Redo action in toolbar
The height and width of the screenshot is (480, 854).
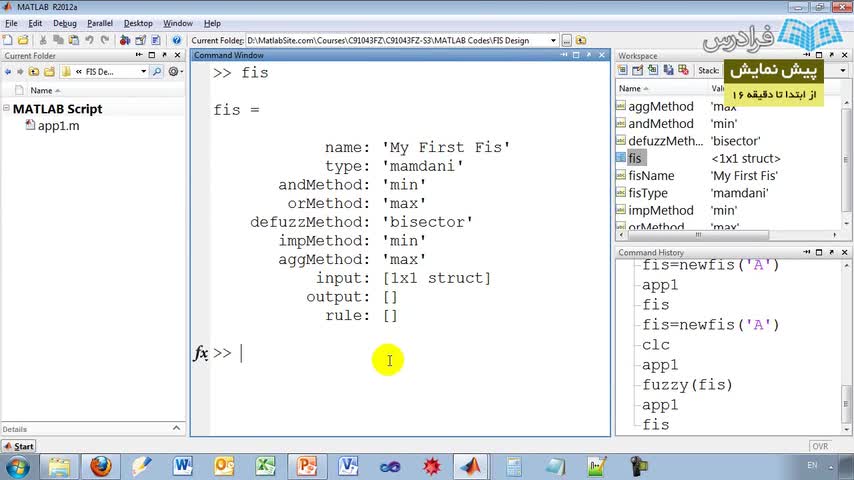[105, 40]
